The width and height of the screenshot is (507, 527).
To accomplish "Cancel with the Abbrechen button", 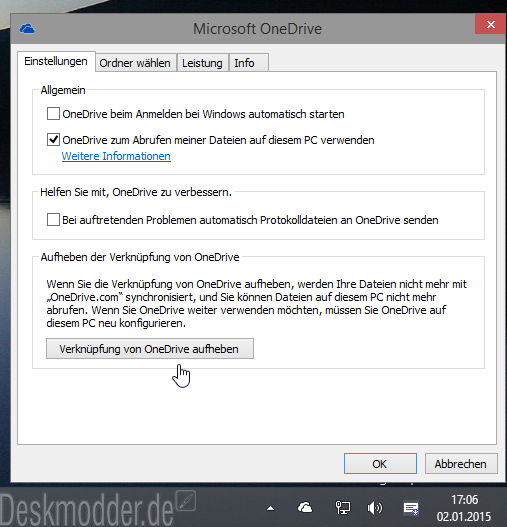I will point(461,464).
